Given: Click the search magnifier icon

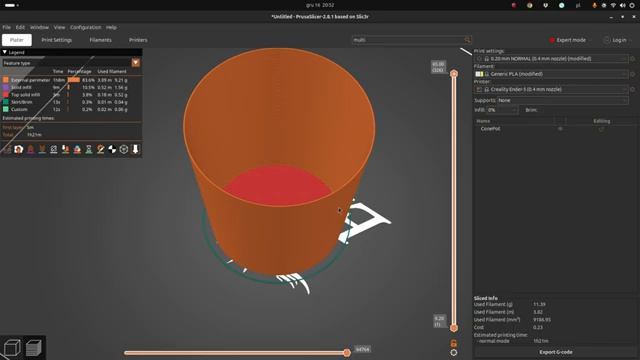Looking at the screenshot, I should 467,40.
